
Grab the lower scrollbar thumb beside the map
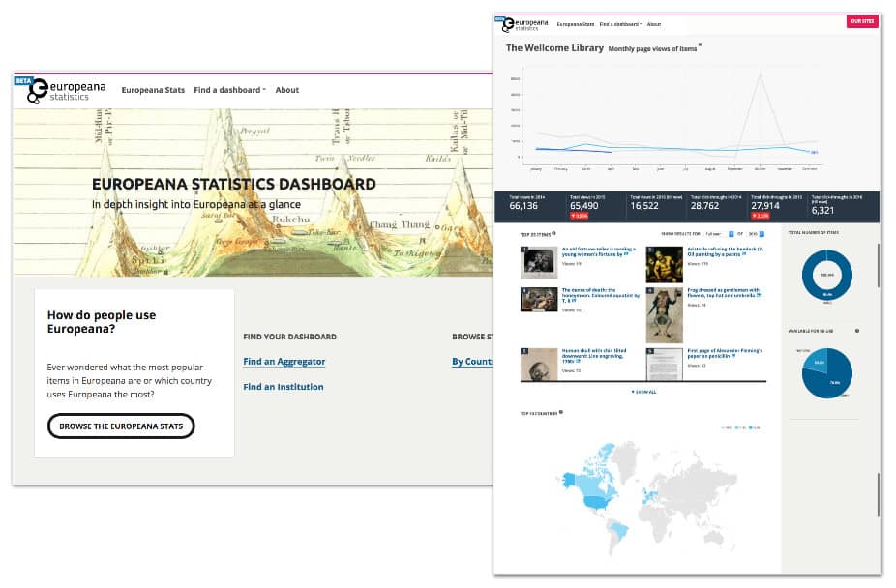pyautogui.click(x=879, y=495)
